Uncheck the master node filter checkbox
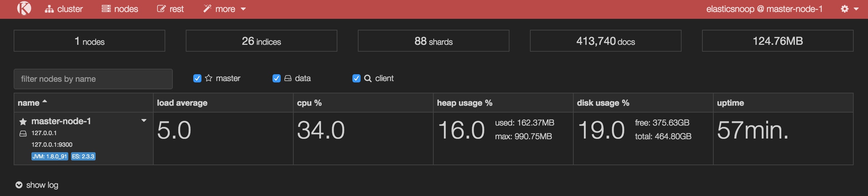Viewport: 868px width, 196px height. tap(197, 78)
